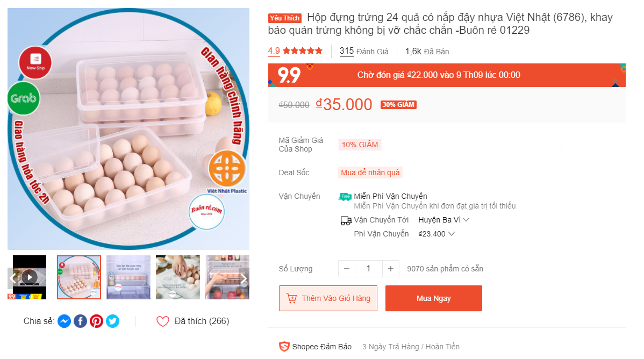The width and height of the screenshot is (644, 359).
Task: Increase quantity with plus button
Action: [x=391, y=269]
